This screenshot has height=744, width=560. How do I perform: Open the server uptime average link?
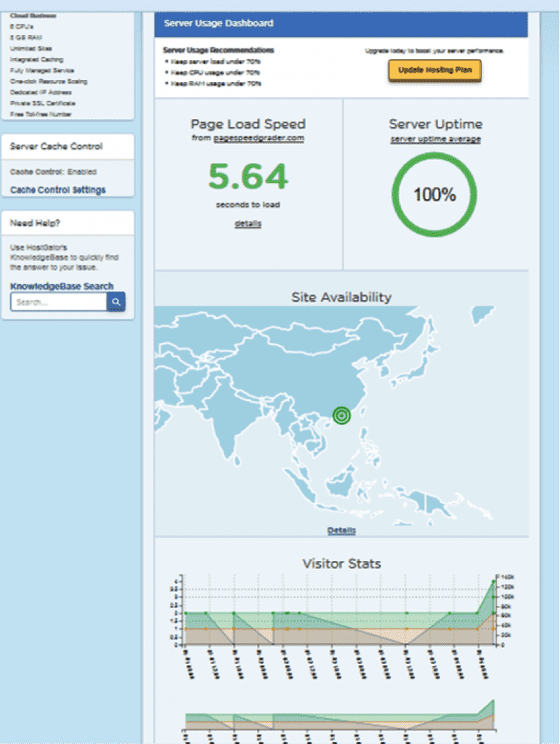[x=435, y=139]
